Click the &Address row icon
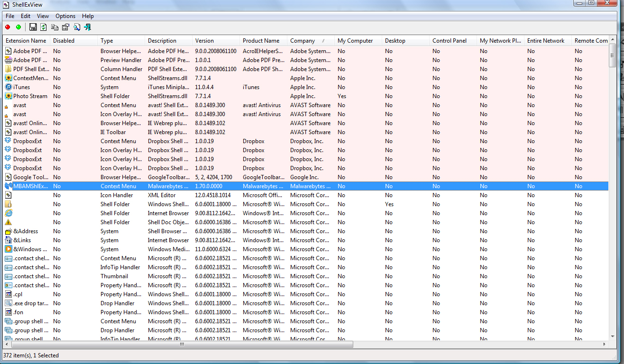Image resolution: width=624 pixels, height=364 pixels. (x=9, y=231)
